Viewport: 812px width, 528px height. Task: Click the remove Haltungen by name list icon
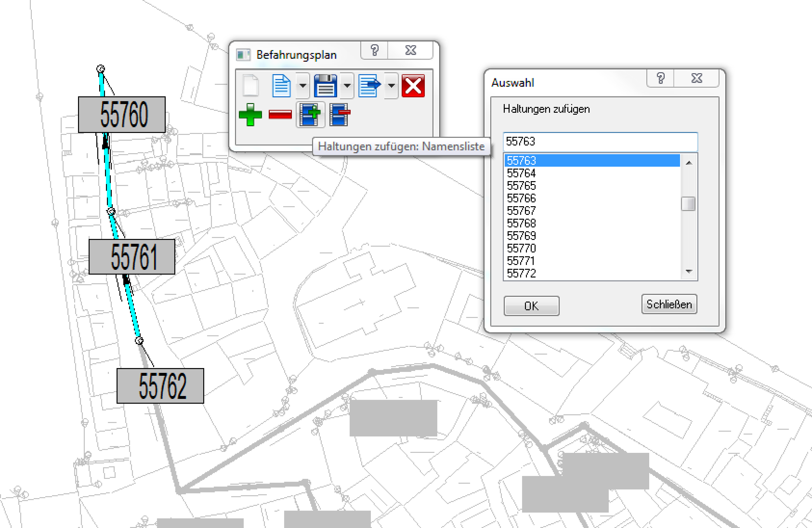tap(340, 115)
